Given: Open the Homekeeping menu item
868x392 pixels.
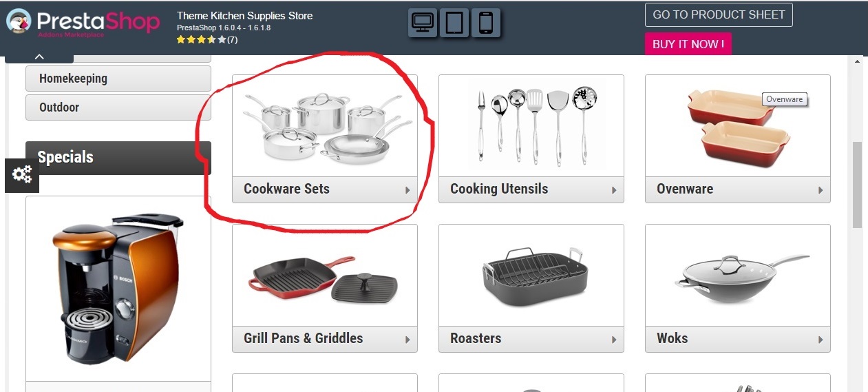Looking at the screenshot, I should coord(118,79).
